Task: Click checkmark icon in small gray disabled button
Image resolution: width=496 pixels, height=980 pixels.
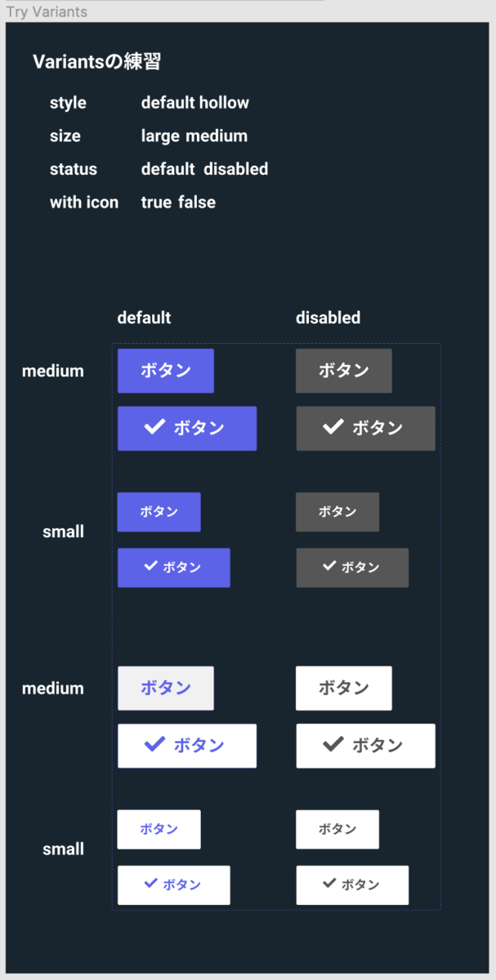Action: (329, 565)
